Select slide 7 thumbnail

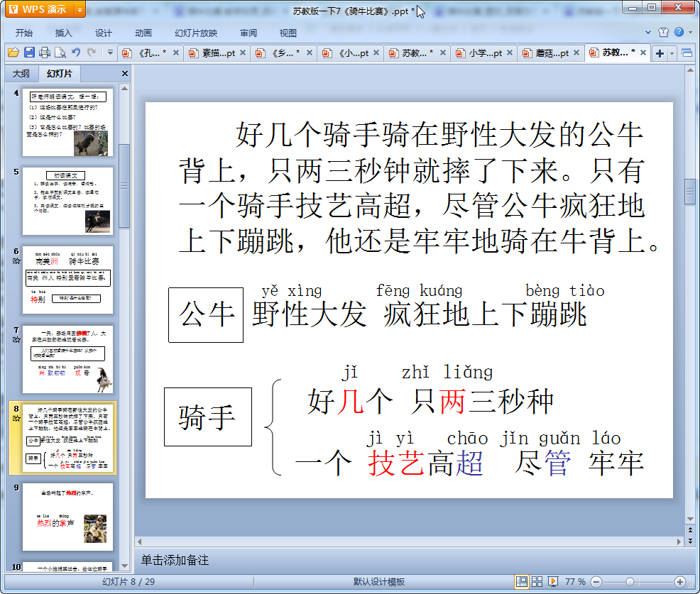click(x=68, y=359)
